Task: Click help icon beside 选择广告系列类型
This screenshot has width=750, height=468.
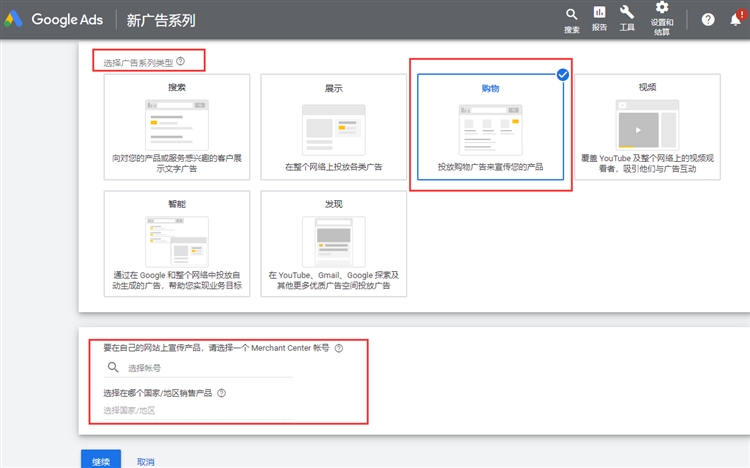Action: click(x=180, y=61)
